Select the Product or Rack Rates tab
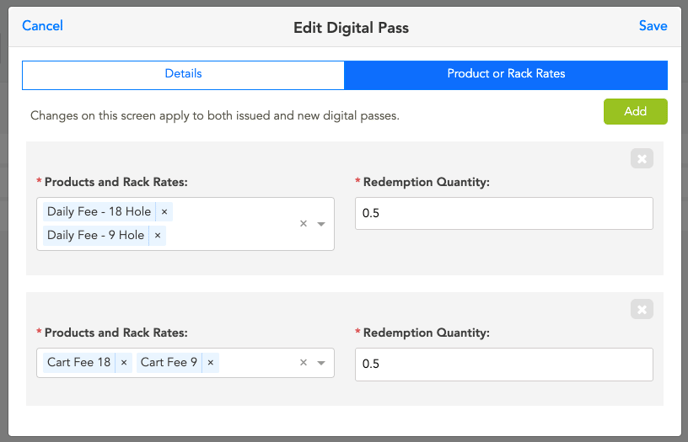Viewport: 688px width, 442px height. pyautogui.click(x=506, y=75)
